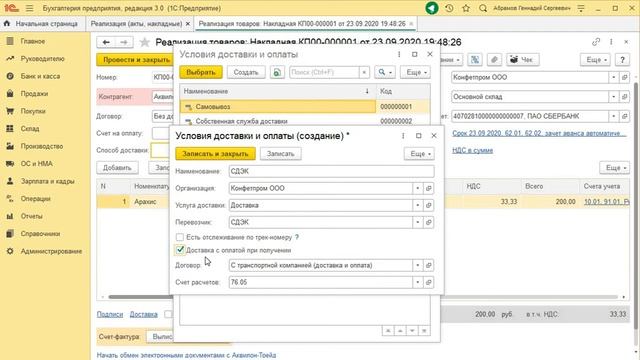Image resolution: width=640 pixels, height=360 pixels.
Task: Click Добавить button in goods table
Action: pyautogui.click(x=117, y=168)
